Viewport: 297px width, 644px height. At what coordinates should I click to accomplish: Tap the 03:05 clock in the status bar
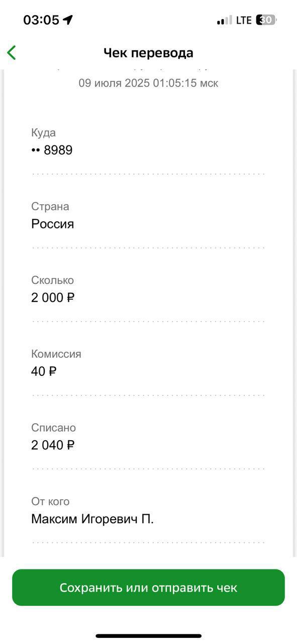tap(41, 20)
